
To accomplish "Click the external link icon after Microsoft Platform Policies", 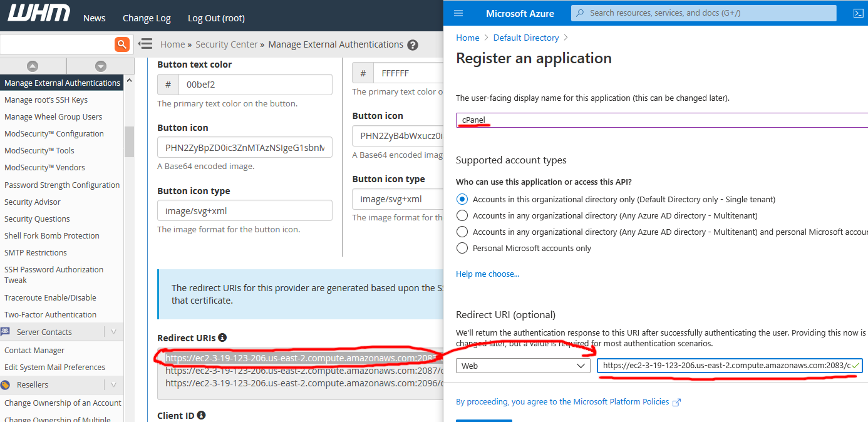I will click(677, 402).
